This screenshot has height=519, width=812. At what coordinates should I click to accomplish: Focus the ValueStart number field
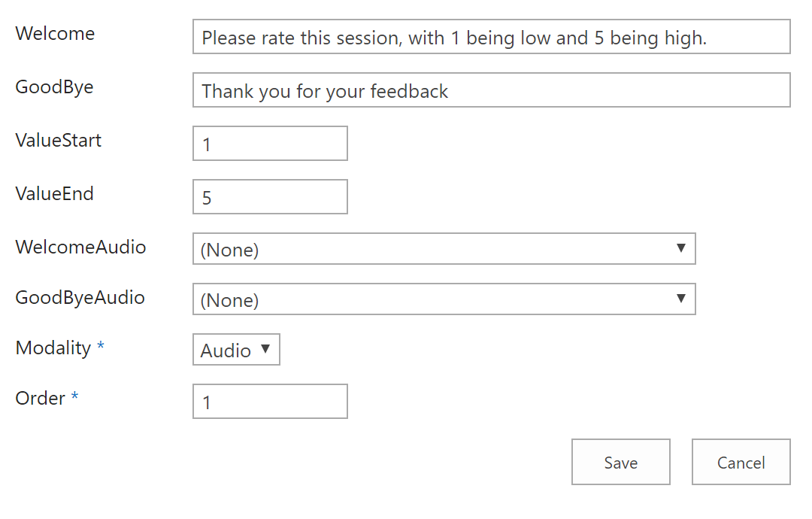(270, 144)
